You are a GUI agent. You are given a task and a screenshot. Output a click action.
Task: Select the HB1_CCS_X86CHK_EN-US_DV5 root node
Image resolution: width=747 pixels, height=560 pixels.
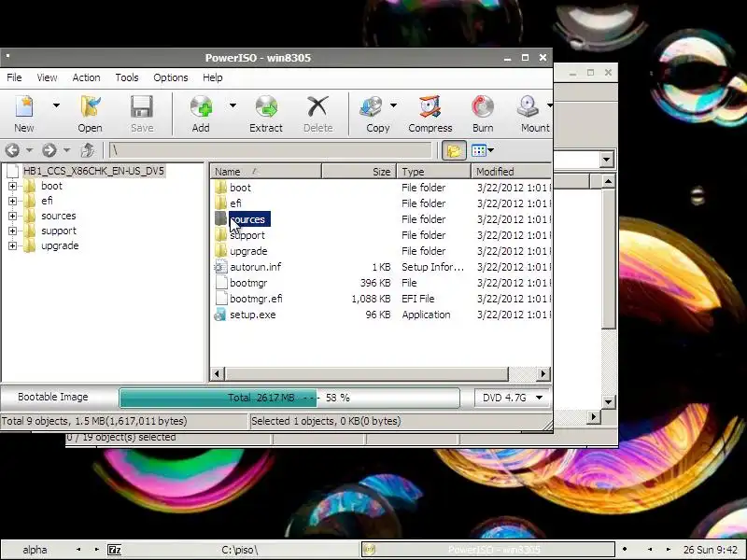point(93,171)
